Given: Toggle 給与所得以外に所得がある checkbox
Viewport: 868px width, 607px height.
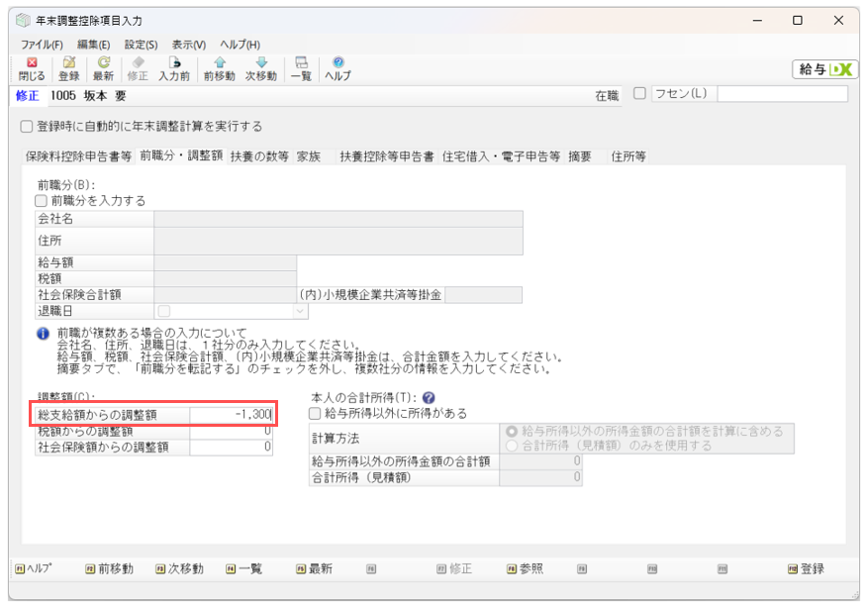Looking at the screenshot, I should click(317, 414).
